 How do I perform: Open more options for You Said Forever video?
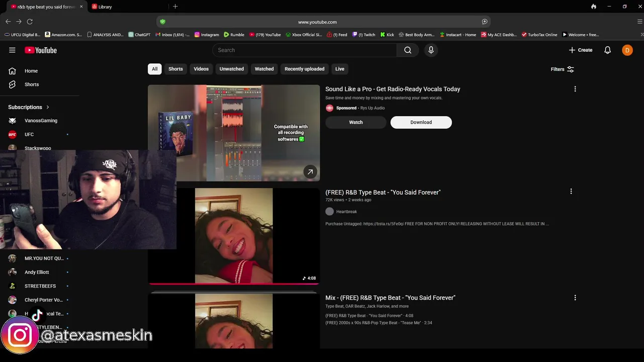tap(571, 192)
